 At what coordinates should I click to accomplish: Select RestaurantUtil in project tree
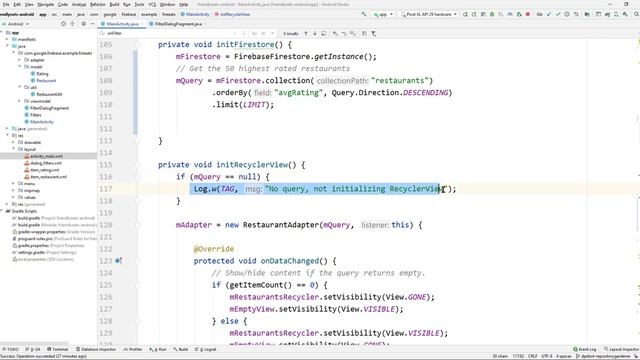[x=46, y=94]
